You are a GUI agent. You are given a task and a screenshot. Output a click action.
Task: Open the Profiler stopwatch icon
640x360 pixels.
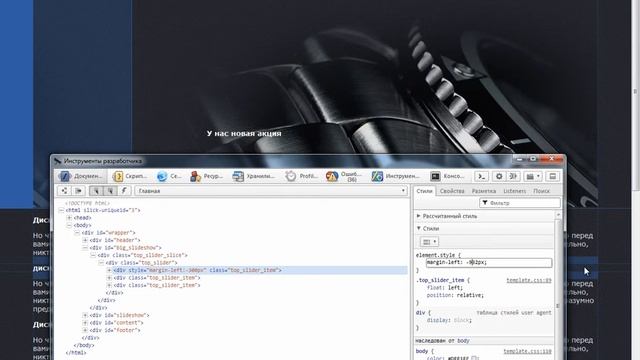tap(291, 176)
